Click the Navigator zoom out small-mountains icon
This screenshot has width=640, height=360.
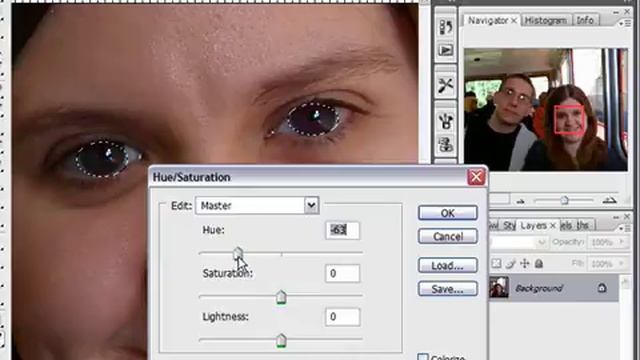click(x=520, y=201)
